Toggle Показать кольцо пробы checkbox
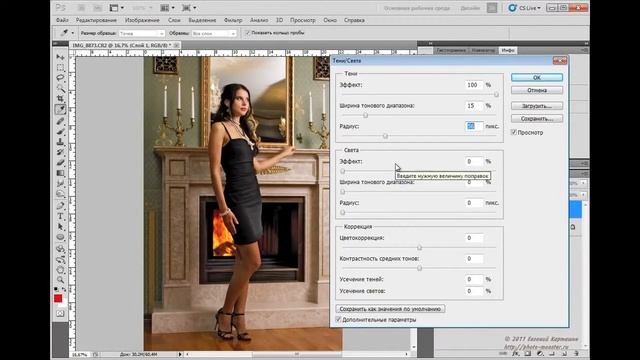This screenshot has height=360, width=640. (247, 33)
